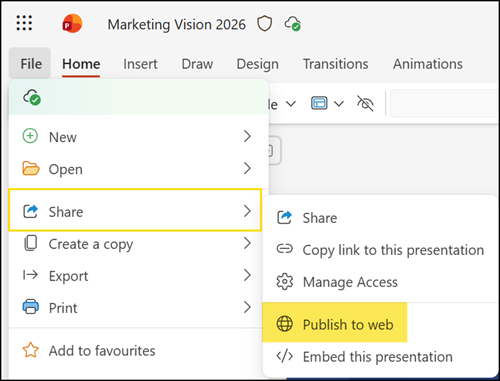Click the orange Open folder icon

[31, 168]
